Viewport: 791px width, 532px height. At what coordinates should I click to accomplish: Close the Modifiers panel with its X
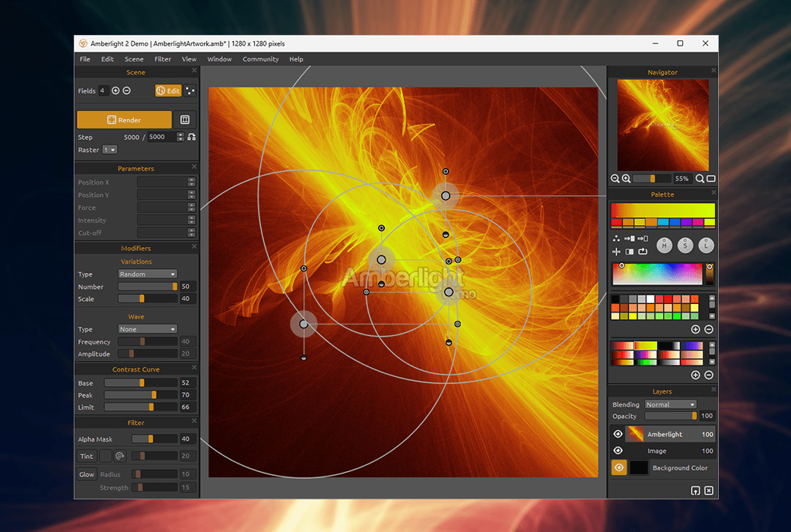point(194,246)
